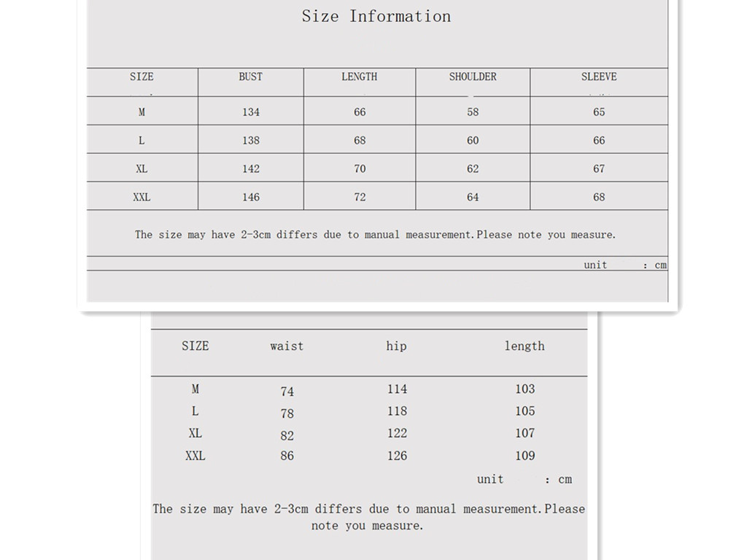Select hip value 118 for size L

point(398,411)
